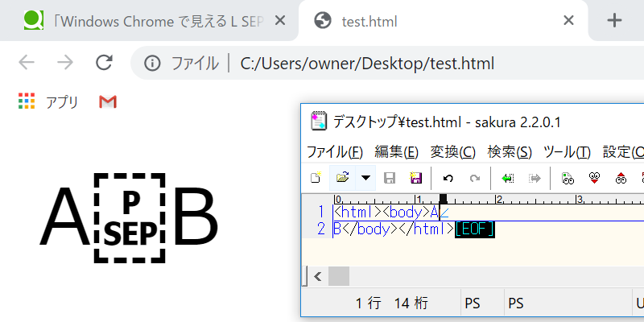
Task: Click the grayed save disk icon
Action: click(390, 178)
